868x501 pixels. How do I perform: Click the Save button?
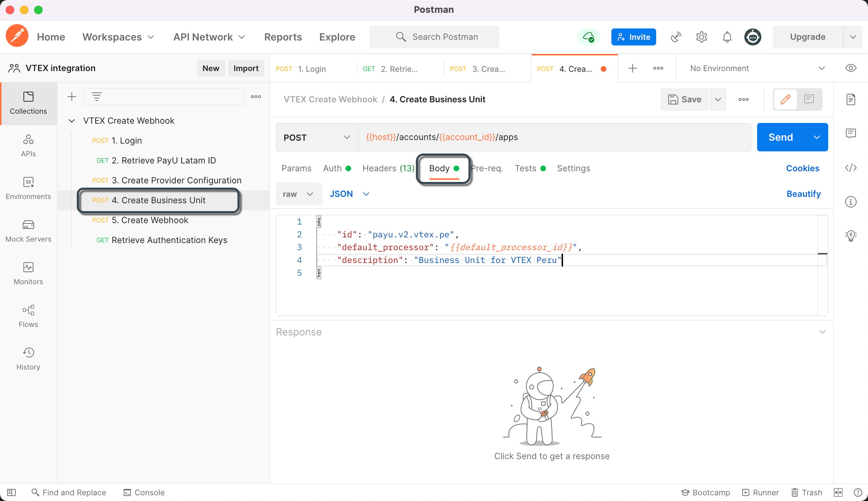(x=684, y=99)
